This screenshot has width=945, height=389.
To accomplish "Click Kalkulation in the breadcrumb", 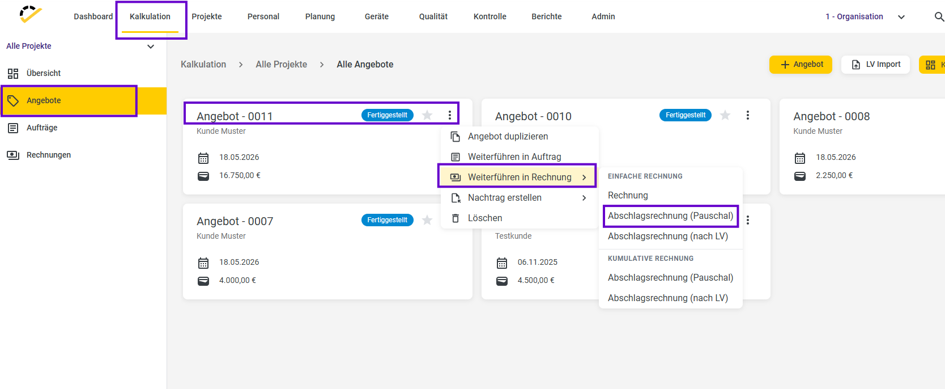I will [204, 65].
